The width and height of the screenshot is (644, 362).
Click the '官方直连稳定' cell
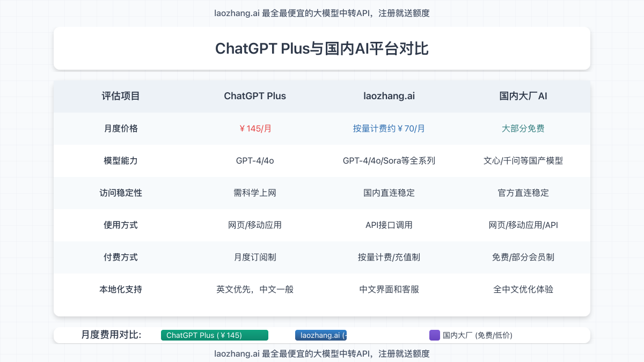pyautogui.click(x=523, y=193)
